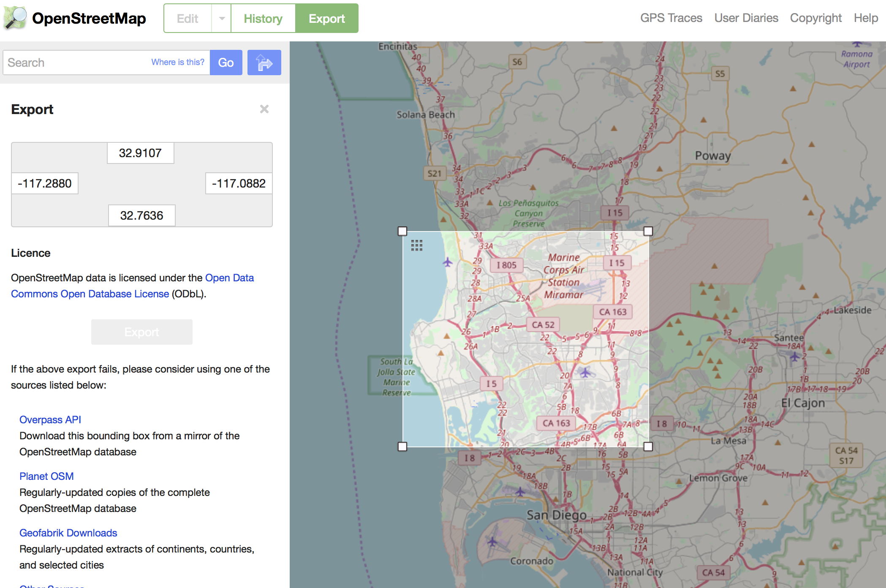
Task: Click the History tab
Action: point(262,19)
